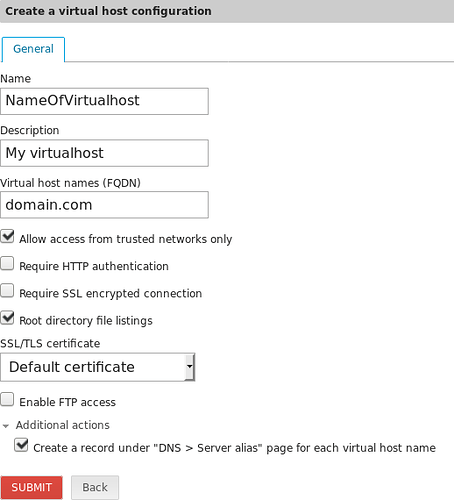Click into the Description text field
The height and width of the screenshot is (500, 454).
[x=104, y=153]
